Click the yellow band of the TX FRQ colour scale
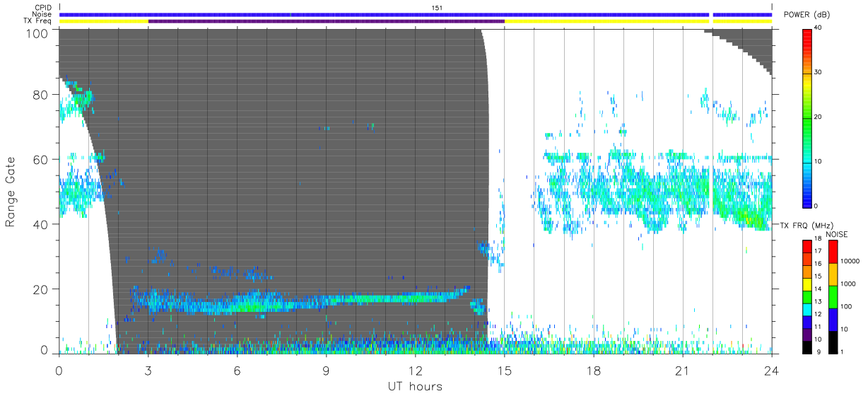 pyautogui.click(x=807, y=284)
